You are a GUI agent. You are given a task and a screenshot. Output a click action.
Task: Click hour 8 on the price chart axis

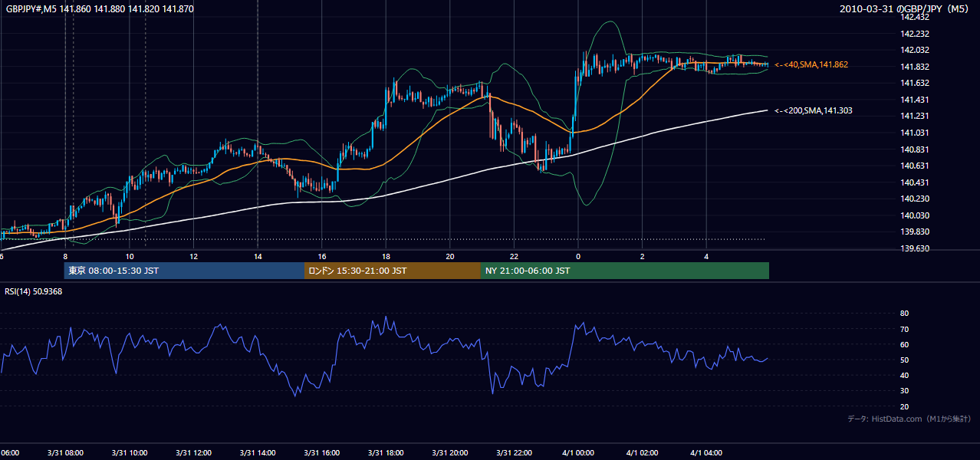[x=65, y=256]
